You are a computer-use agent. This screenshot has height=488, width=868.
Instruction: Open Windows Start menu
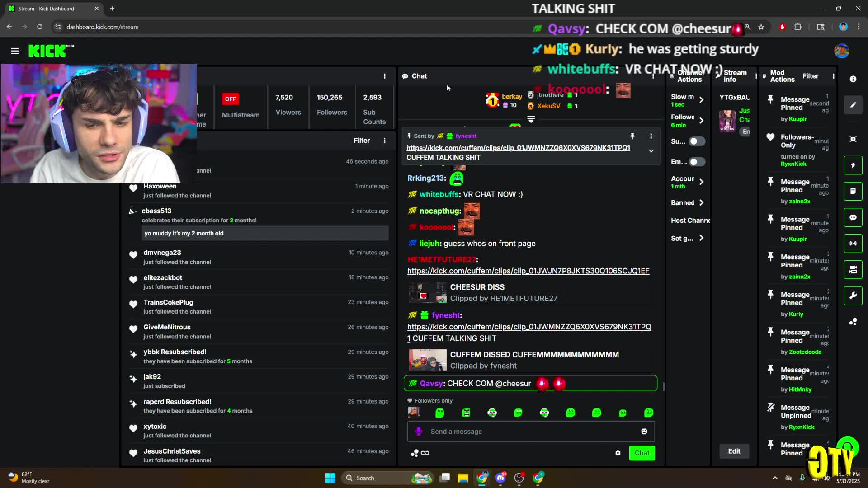point(330,478)
